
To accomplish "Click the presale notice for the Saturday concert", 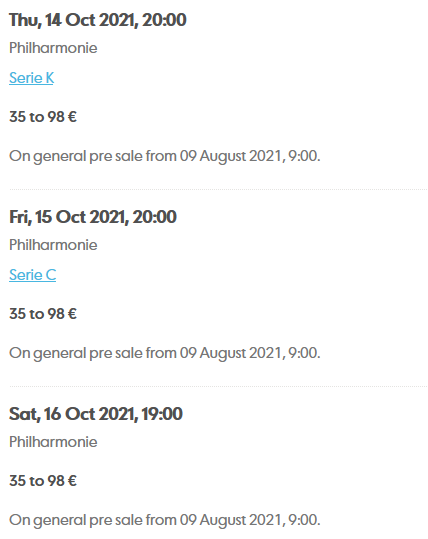I will coord(165,520).
